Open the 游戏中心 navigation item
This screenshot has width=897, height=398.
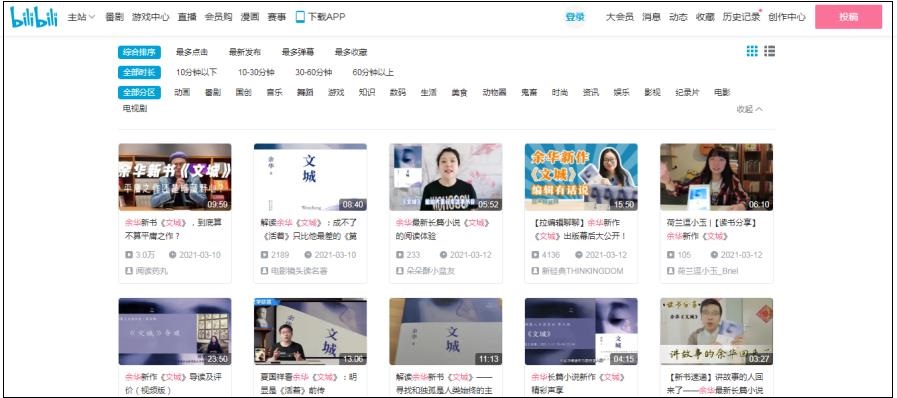150,17
